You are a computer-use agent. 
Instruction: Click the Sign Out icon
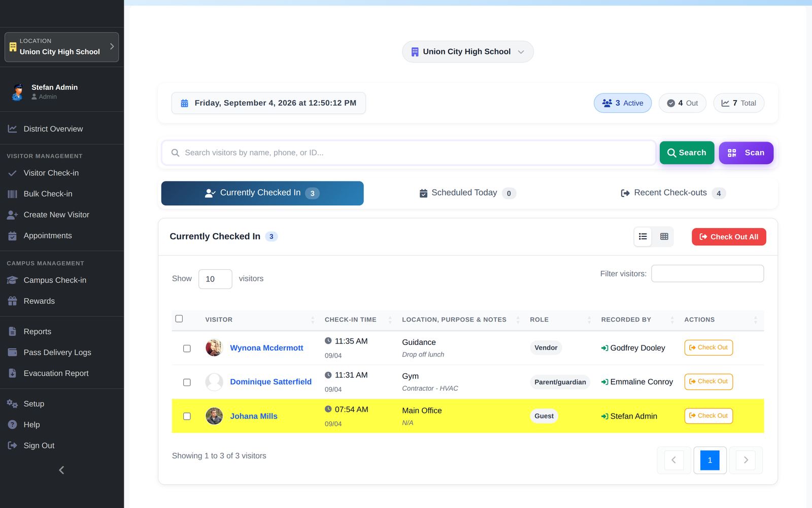coord(13,446)
